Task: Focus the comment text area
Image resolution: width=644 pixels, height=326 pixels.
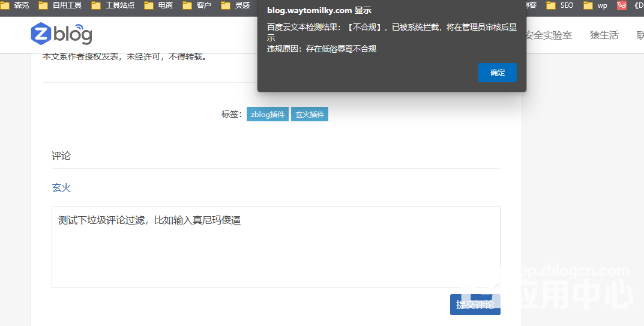Action: 275,252
